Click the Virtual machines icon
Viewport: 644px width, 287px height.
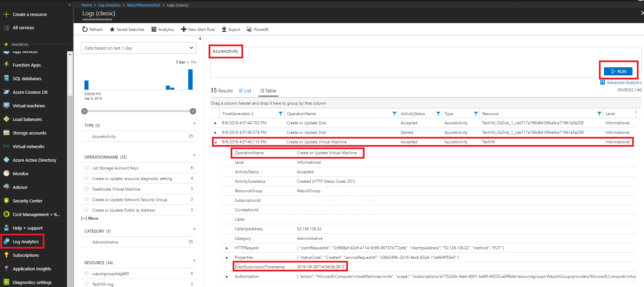click(x=6, y=106)
